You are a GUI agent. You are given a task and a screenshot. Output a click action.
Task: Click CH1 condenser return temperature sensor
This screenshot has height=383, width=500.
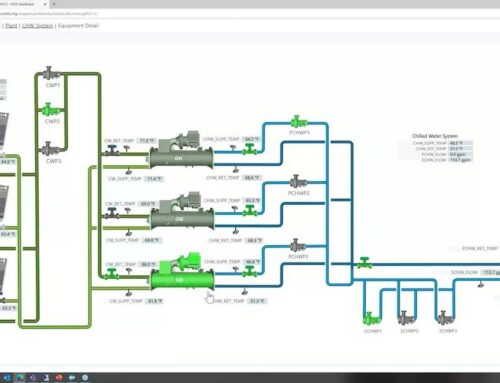click(x=127, y=148)
